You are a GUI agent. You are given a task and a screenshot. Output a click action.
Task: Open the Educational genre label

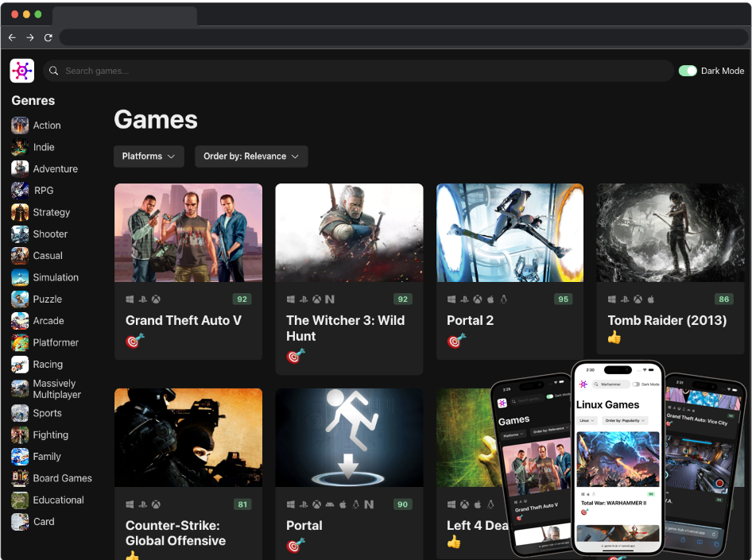59,500
